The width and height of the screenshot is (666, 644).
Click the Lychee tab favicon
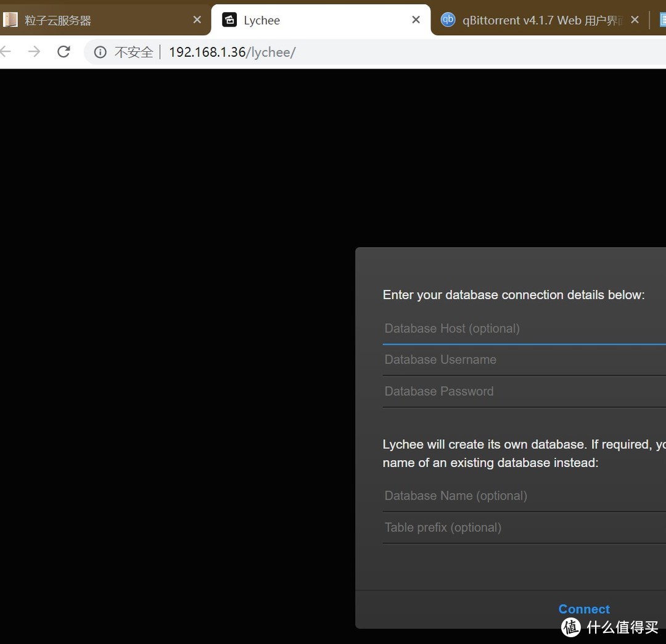[x=230, y=20]
